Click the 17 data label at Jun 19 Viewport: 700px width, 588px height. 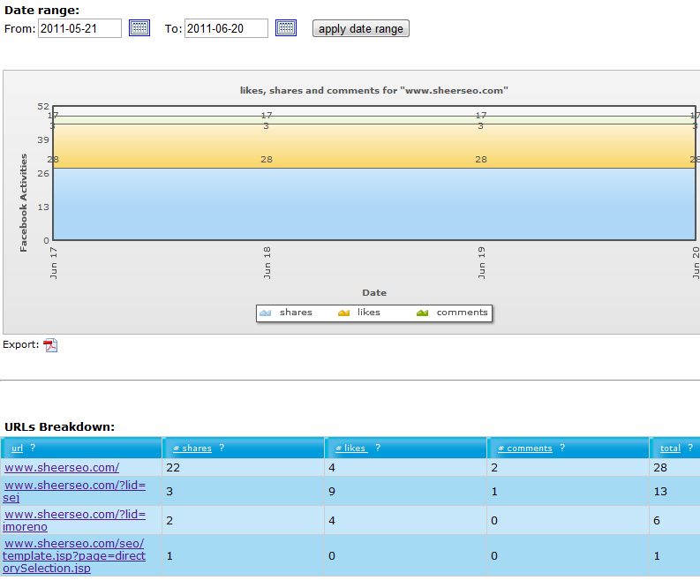[481, 115]
